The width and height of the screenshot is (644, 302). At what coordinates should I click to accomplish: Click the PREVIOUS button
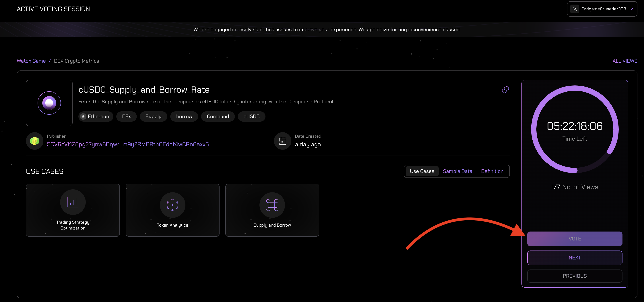tap(575, 276)
